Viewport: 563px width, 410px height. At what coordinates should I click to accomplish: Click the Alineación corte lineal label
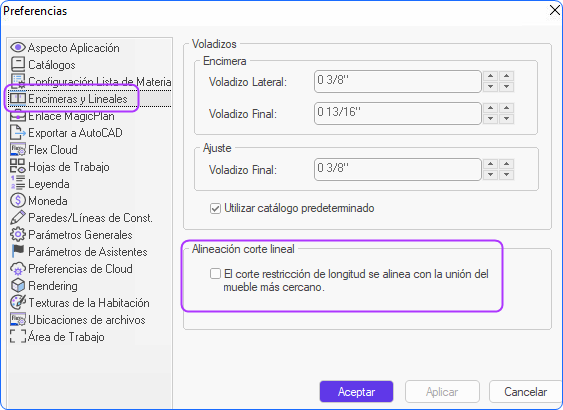(x=243, y=249)
